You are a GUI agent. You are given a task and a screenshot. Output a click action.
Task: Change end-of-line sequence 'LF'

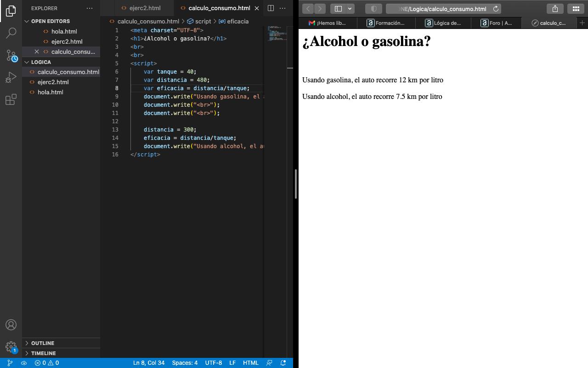coord(232,363)
